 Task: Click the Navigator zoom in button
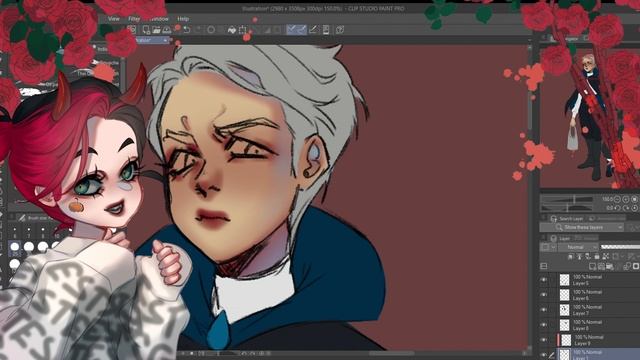pos(626,199)
